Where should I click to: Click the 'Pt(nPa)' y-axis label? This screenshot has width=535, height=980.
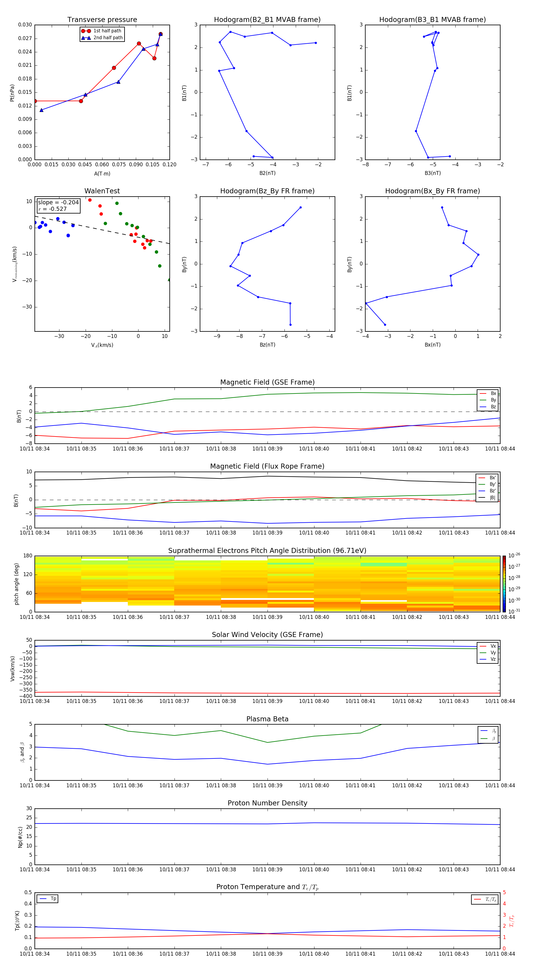(x=12, y=92)
